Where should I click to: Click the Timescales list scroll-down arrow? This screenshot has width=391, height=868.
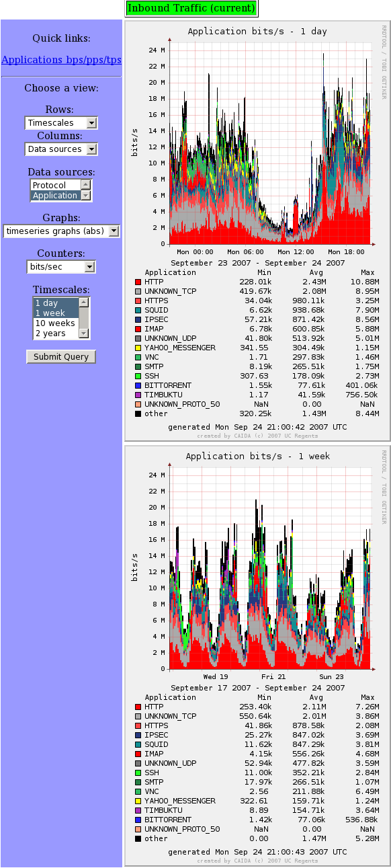84,333
